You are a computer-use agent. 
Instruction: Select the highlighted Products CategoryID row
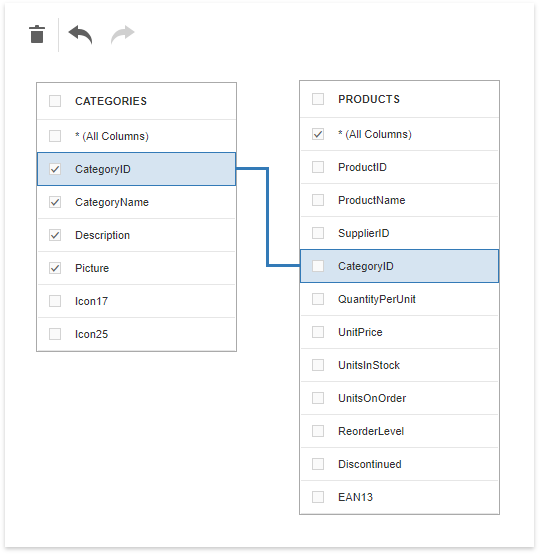[399, 266]
